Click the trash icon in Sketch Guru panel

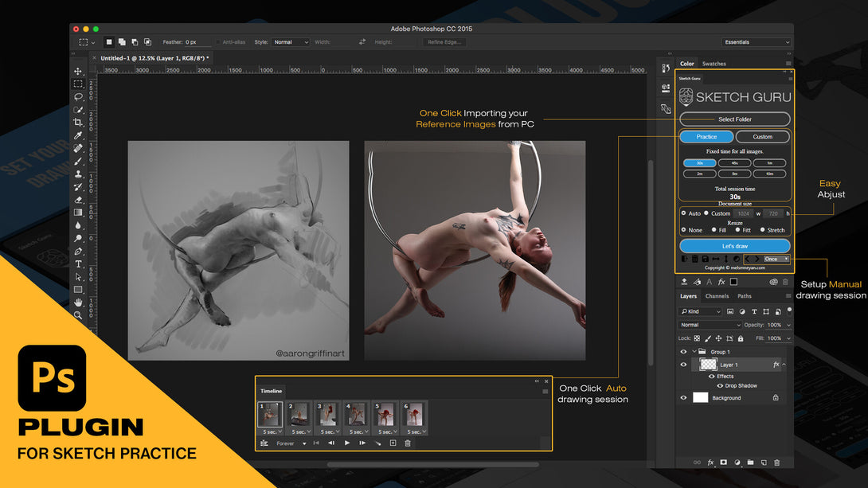tap(694, 259)
